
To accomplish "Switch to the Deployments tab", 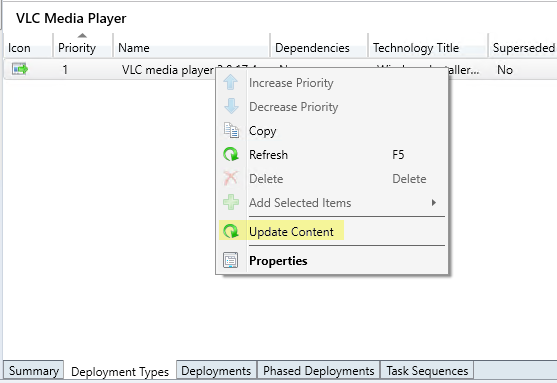I will pyautogui.click(x=216, y=371).
